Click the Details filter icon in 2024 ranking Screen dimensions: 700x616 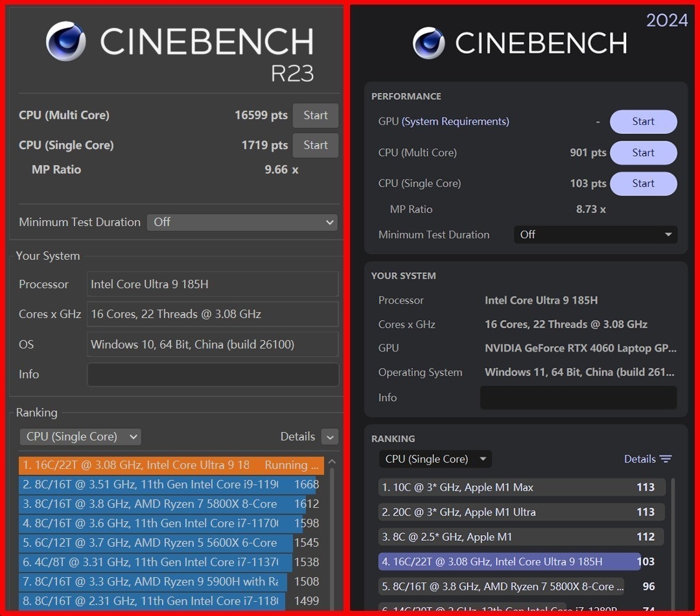[x=666, y=459]
